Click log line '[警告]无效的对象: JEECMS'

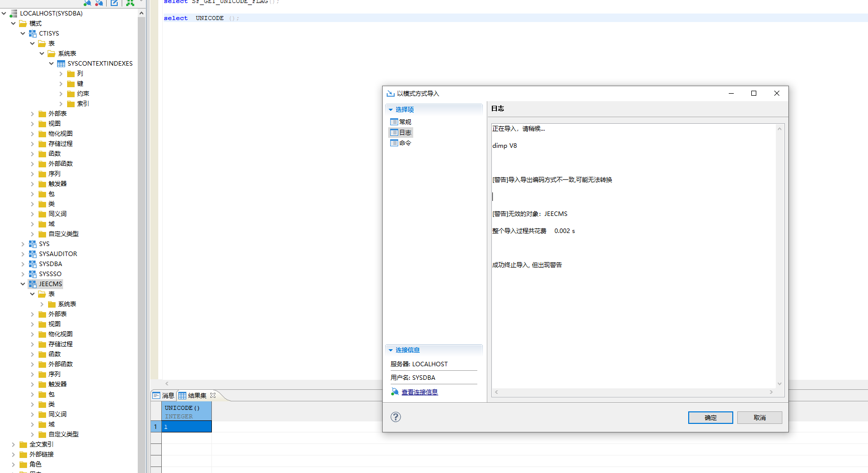tap(530, 214)
